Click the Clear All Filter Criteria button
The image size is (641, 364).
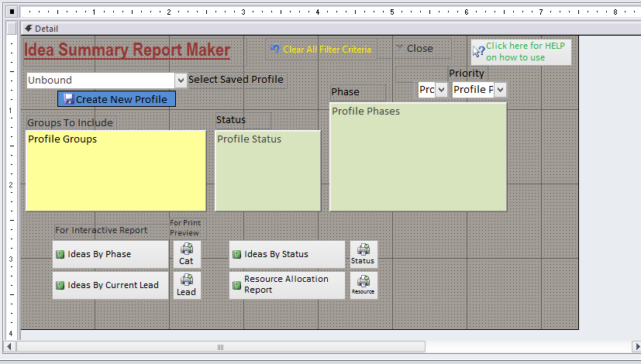[x=321, y=50]
